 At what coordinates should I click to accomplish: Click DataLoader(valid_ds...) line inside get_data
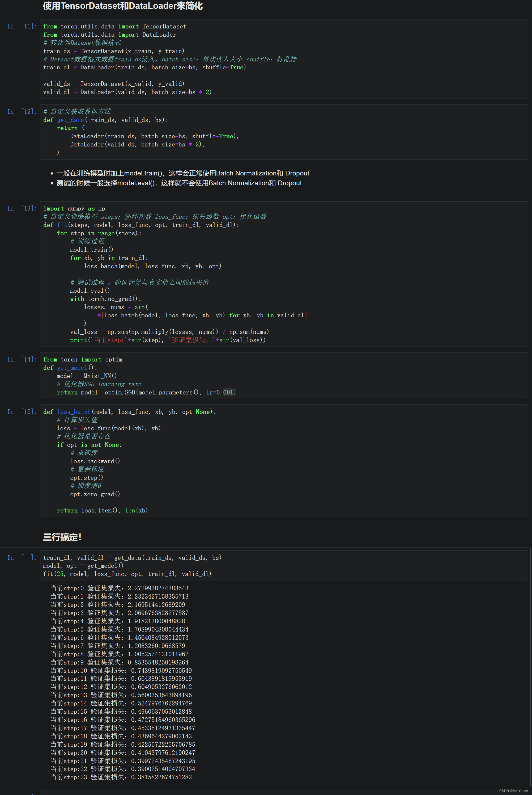click(x=137, y=144)
